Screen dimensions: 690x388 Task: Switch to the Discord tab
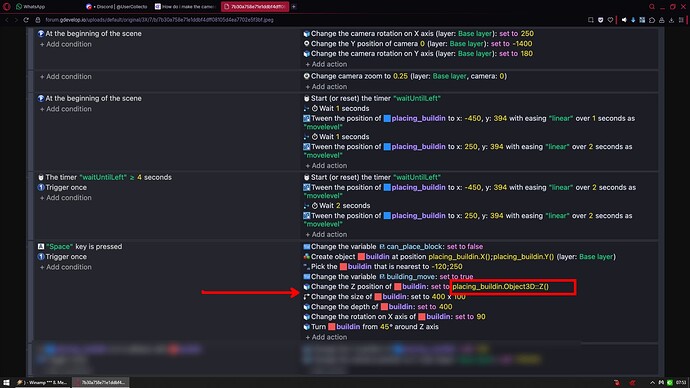(117, 7)
